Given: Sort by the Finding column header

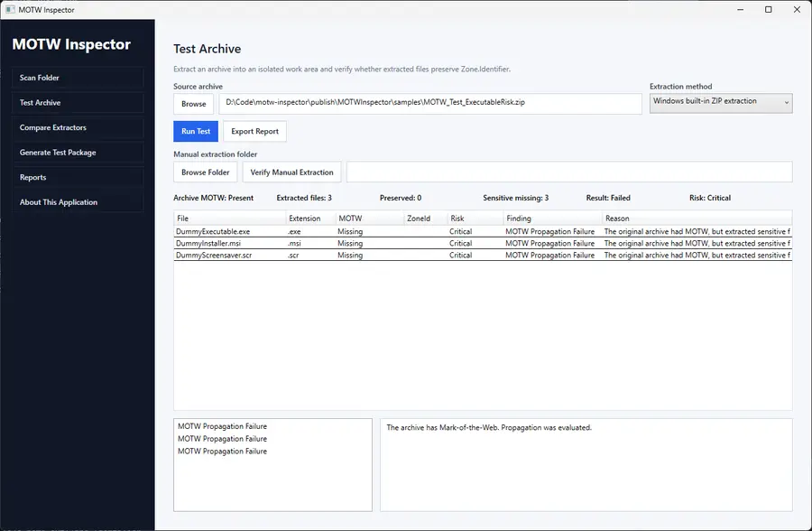Looking at the screenshot, I should tap(552, 219).
